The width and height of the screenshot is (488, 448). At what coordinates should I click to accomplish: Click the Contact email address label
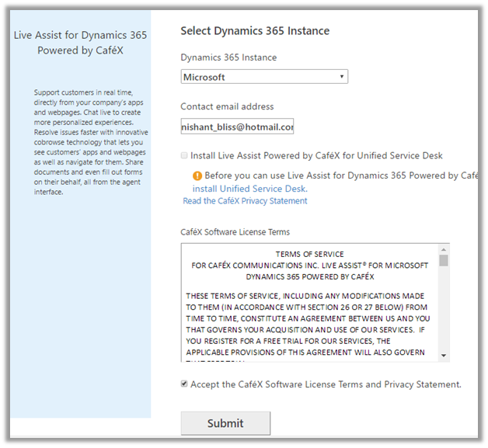(x=227, y=106)
